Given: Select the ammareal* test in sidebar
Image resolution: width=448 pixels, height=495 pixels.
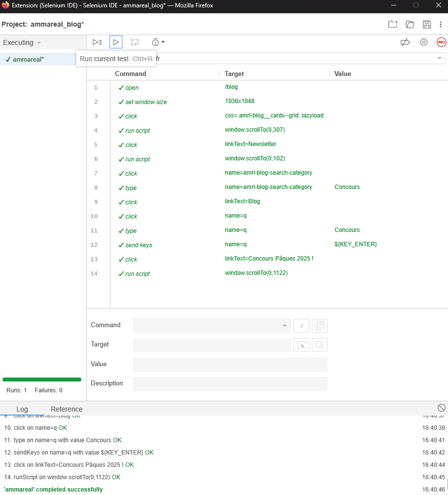Looking at the screenshot, I should (28, 59).
